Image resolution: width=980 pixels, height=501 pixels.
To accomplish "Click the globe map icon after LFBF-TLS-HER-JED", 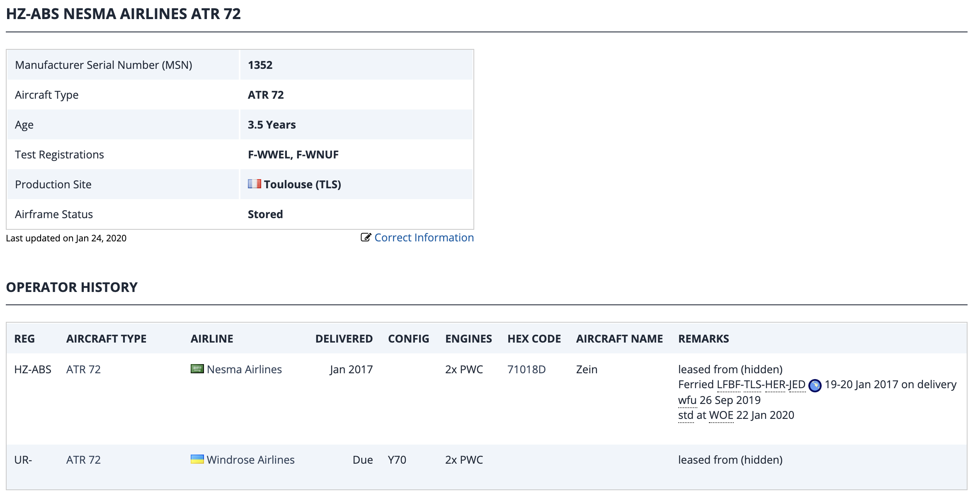I will [x=815, y=385].
